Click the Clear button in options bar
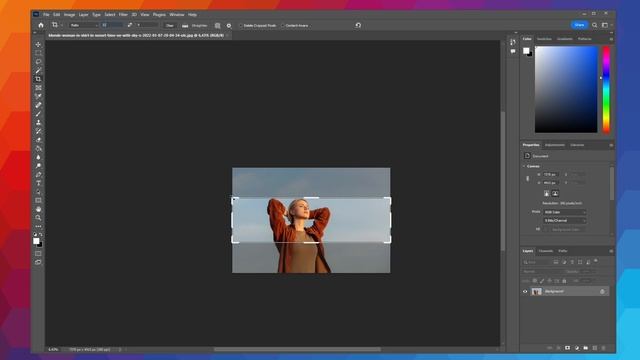 [170, 25]
